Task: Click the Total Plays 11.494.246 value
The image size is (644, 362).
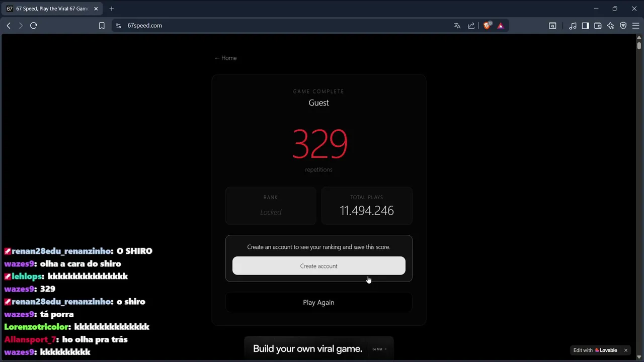Action: coord(367,211)
